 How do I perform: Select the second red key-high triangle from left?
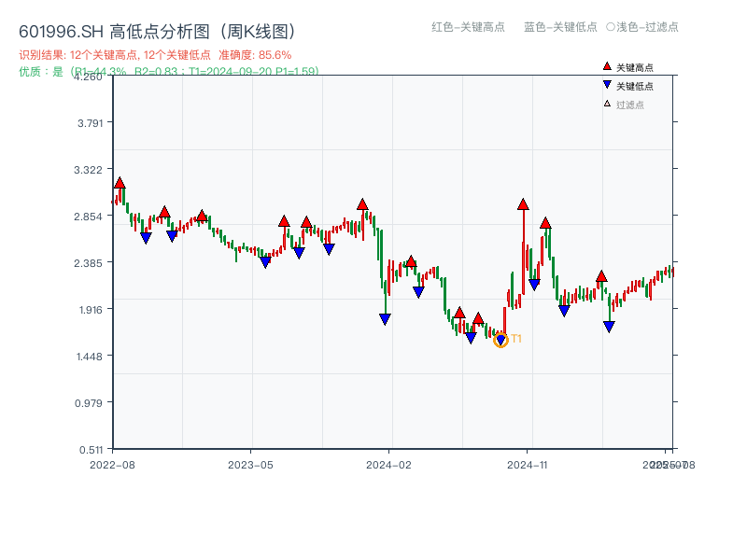(x=165, y=213)
